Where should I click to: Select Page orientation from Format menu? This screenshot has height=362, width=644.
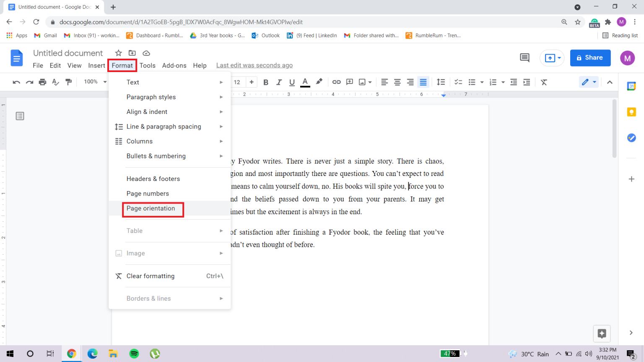(151, 209)
